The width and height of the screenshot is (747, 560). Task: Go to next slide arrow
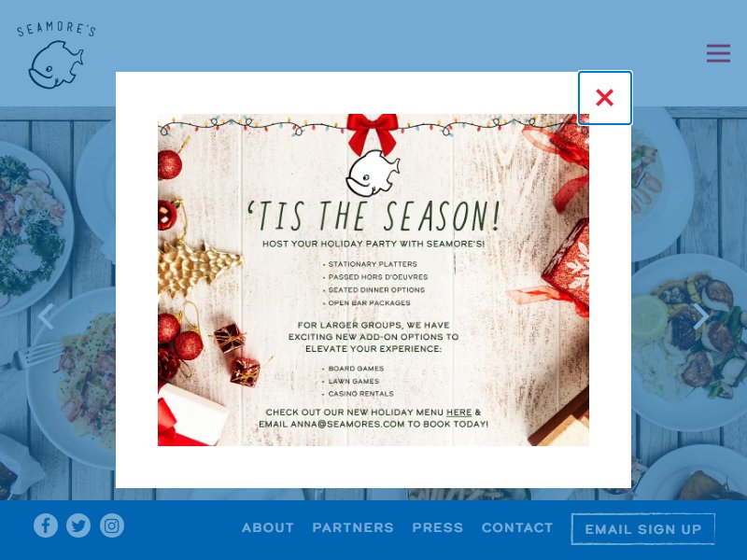[701, 316]
